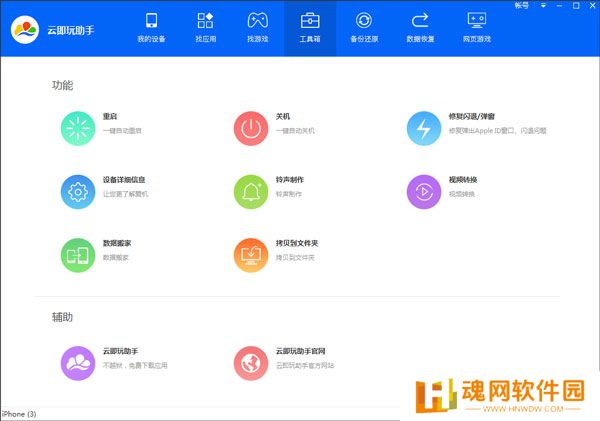Click the 铃声制作 title label
The width and height of the screenshot is (600, 421).
tap(290, 180)
